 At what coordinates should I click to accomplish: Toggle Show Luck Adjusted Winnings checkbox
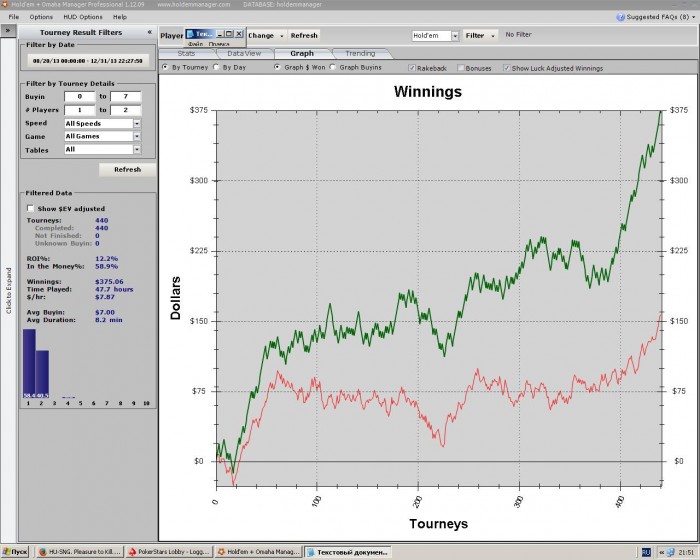pos(507,68)
